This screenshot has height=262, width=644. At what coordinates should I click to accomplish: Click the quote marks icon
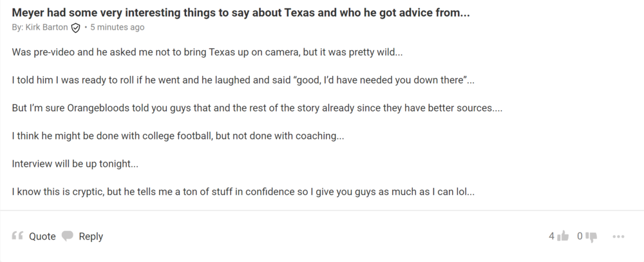point(18,236)
